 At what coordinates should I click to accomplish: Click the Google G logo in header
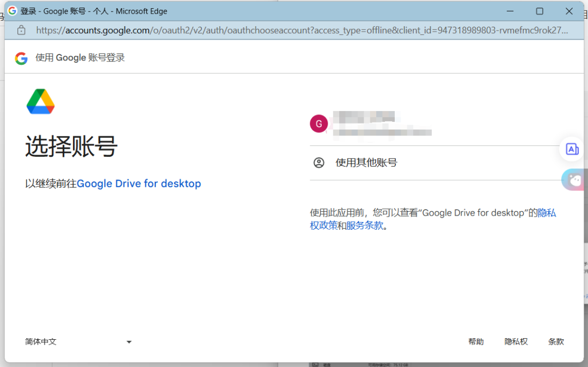pyautogui.click(x=21, y=58)
